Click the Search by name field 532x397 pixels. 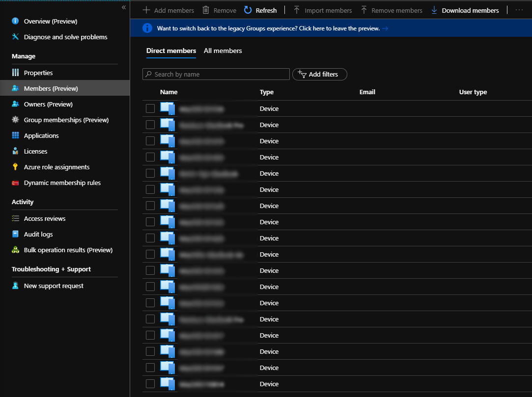click(216, 74)
